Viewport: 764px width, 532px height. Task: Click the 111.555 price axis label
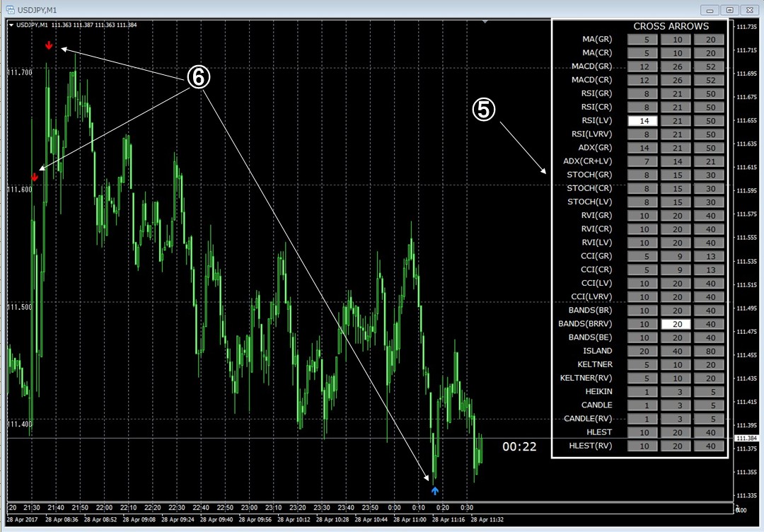click(x=746, y=238)
